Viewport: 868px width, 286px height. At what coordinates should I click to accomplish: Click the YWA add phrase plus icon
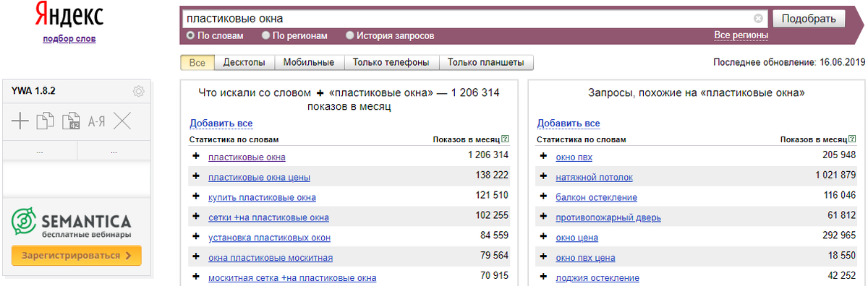[21, 121]
